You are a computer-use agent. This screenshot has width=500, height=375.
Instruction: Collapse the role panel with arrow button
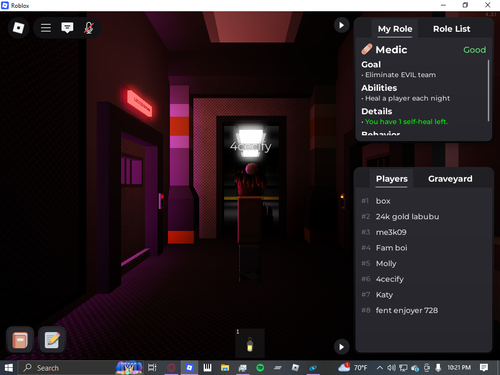pyautogui.click(x=341, y=25)
